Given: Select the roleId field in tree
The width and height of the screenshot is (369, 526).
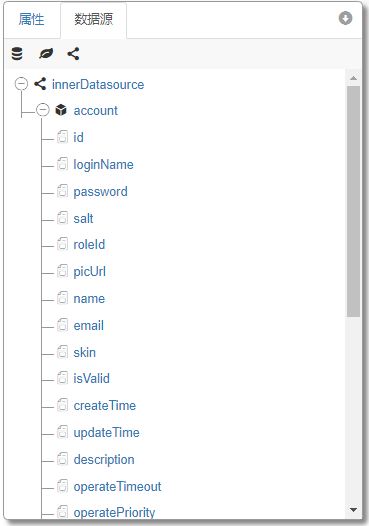Looking at the screenshot, I should coord(89,245).
